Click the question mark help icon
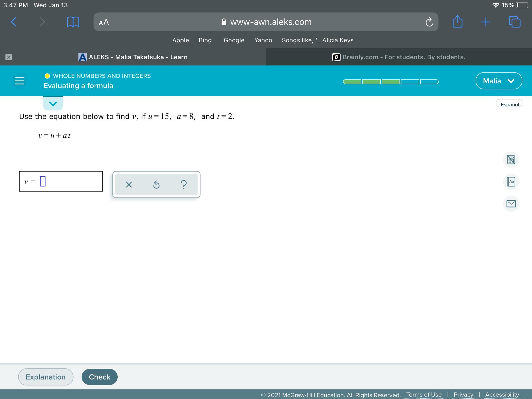532x399 pixels. tap(184, 185)
